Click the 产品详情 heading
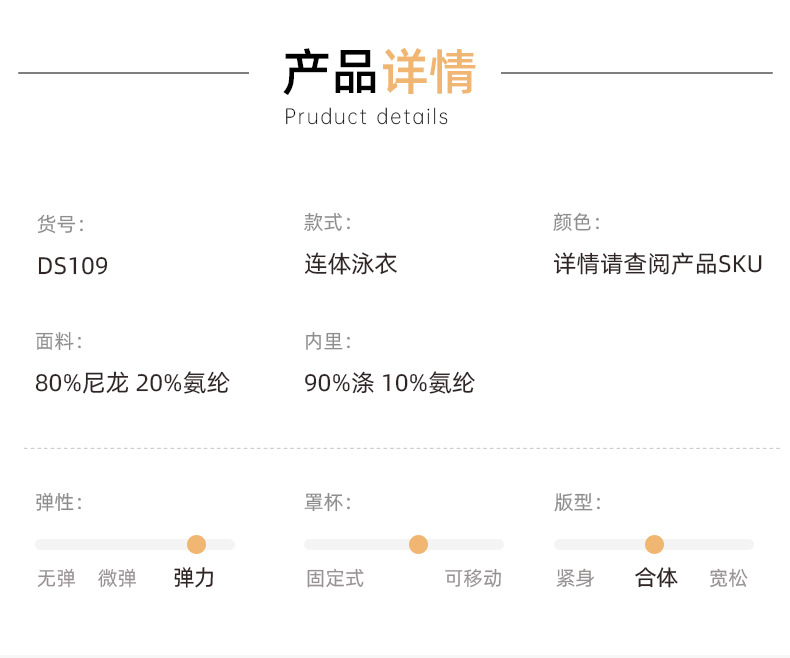Viewport: 790px width, 658px height. [380, 70]
